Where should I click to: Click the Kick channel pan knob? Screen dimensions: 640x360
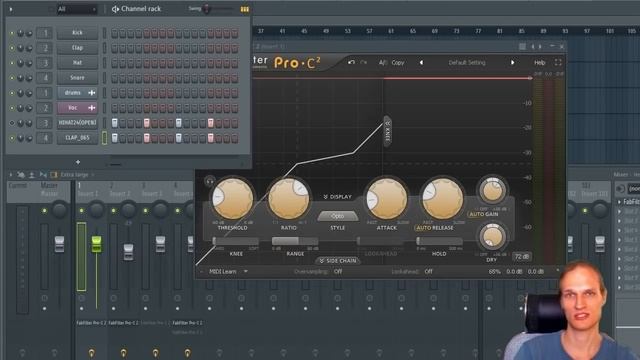[x=20, y=33]
